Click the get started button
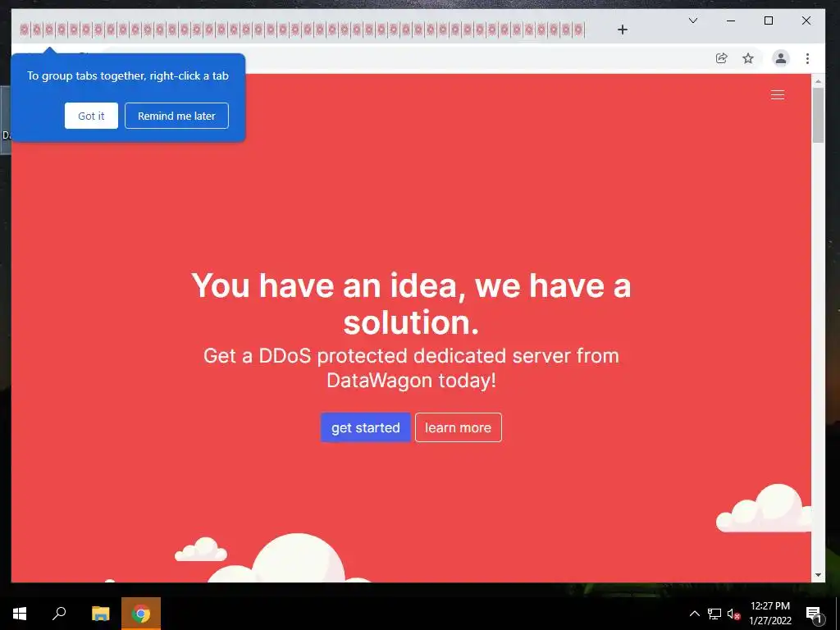Viewport: 840px width, 630px height. pyautogui.click(x=365, y=427)
